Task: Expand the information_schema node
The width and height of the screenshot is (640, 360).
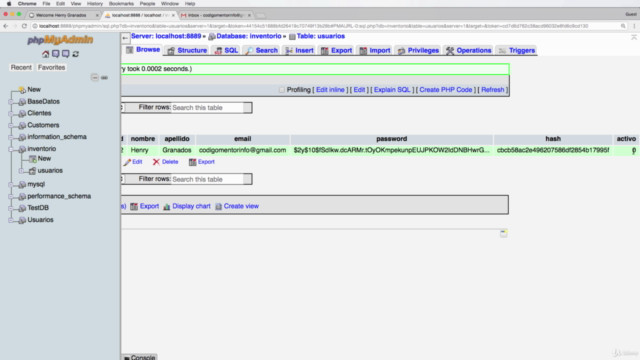Action: coord(11,137)
